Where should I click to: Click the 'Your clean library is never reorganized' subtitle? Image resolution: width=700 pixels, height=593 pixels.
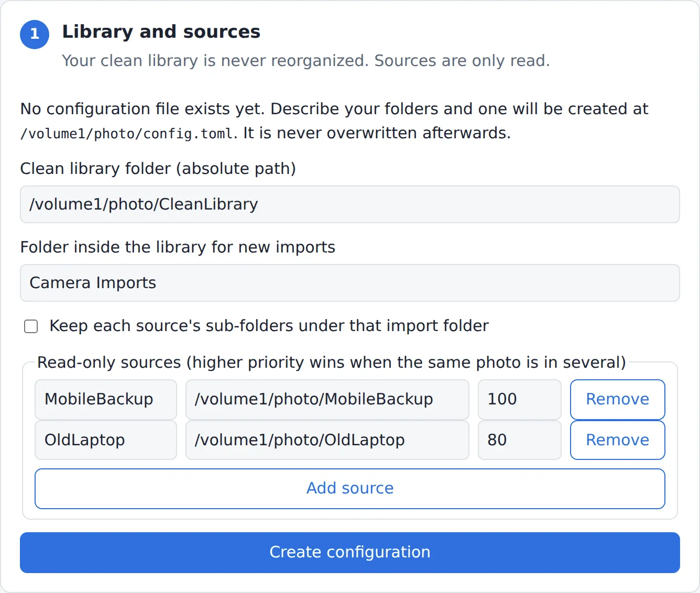point(306,61)
